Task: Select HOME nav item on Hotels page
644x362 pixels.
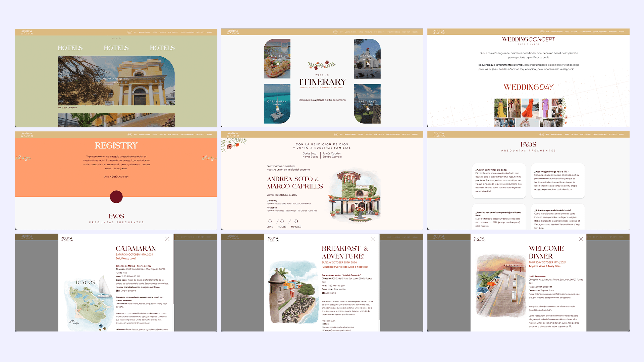Action: pos(129,32)
